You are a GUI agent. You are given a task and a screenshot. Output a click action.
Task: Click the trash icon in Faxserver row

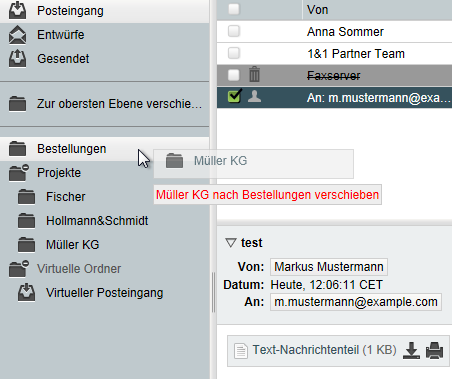254,74
